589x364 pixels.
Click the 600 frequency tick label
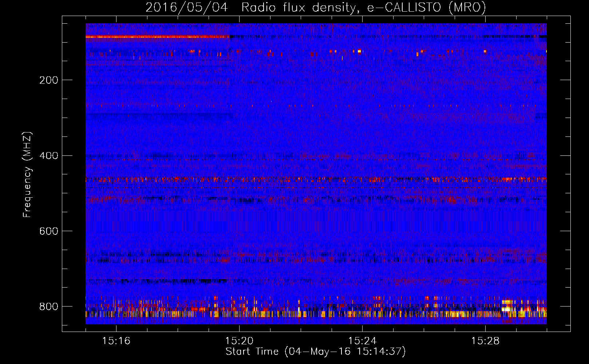click(49, 232)
